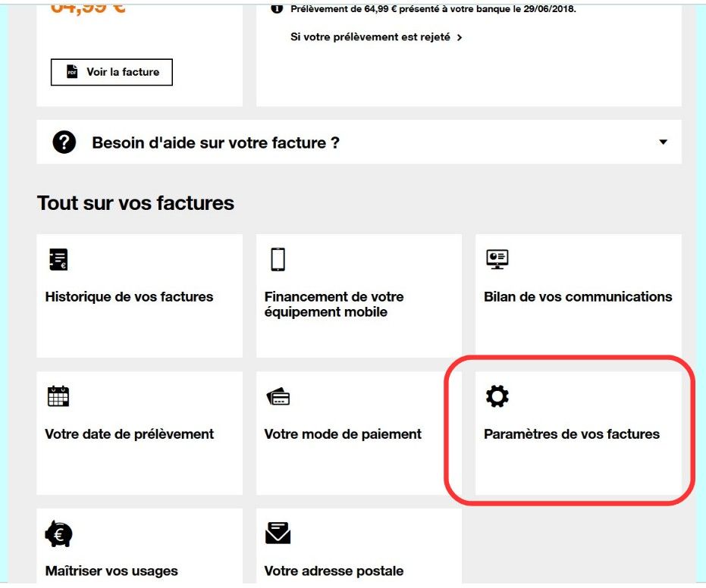Expand the help dropdown arrow
Viewport: 706px width, 588px height.
tap(663, 142)
